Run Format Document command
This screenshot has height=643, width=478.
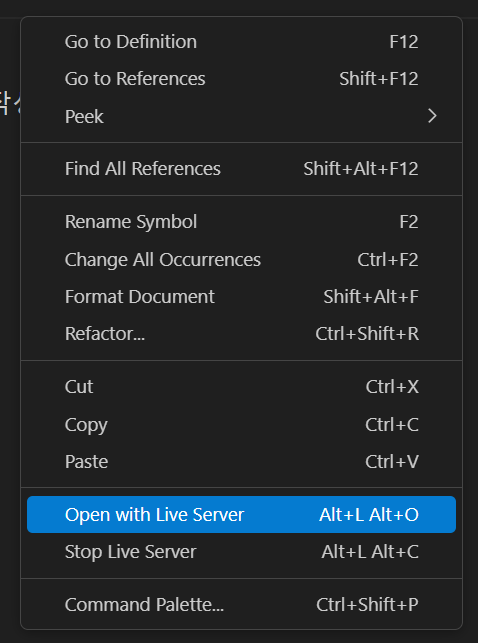coord(241,296)
